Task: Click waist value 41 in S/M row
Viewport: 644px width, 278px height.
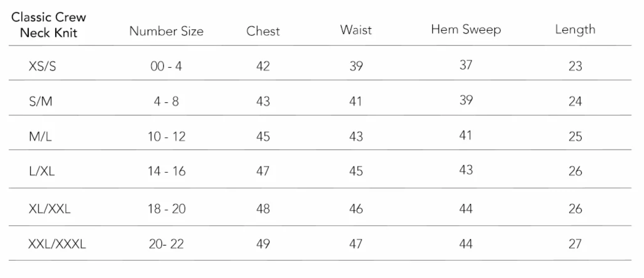Action: pos(356,101)
